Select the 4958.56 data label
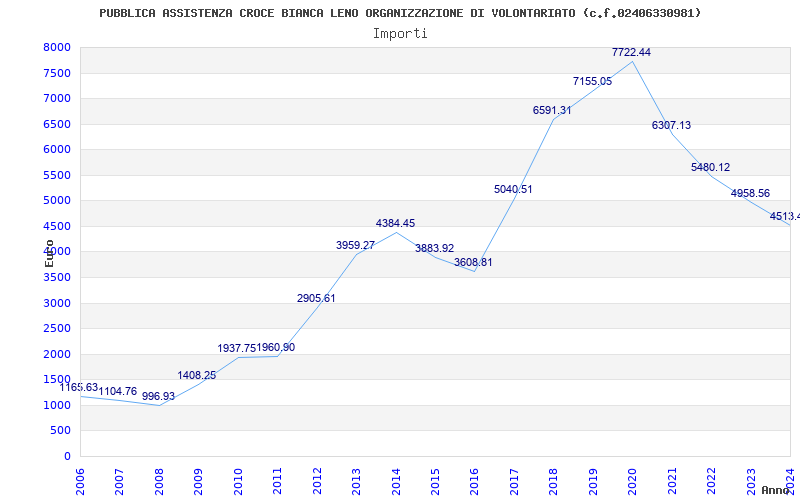The image size is (800, 500). pos(750,193)
